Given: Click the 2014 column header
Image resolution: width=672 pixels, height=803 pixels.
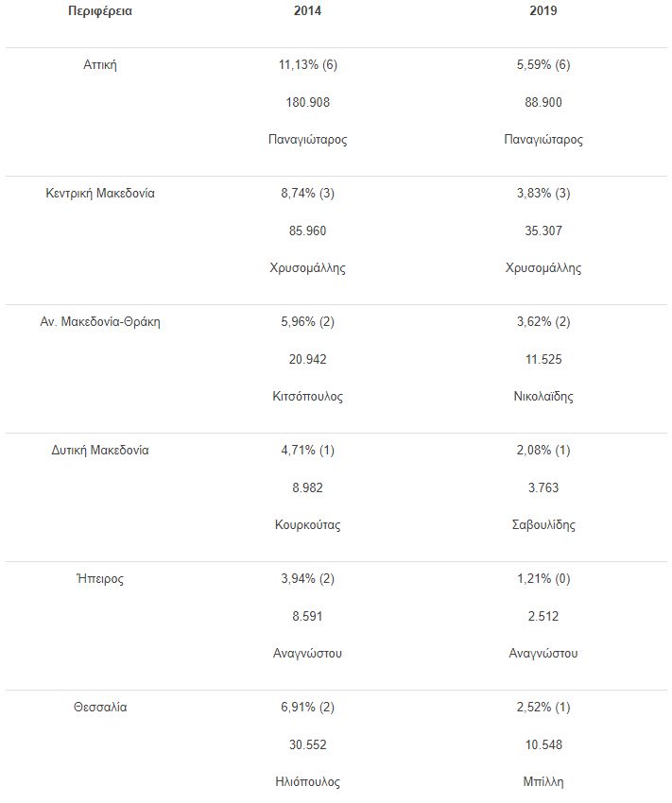Looking at the screenshot, I should pos(307,11).
